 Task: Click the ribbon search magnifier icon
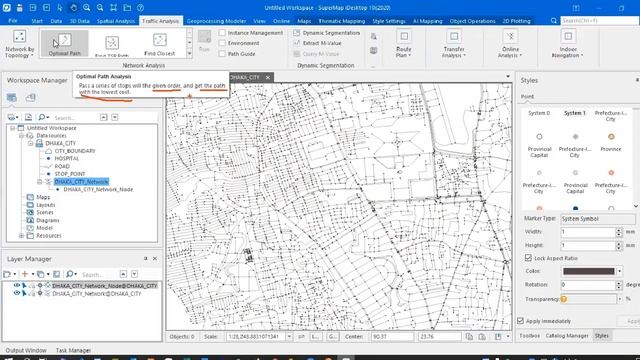pyautogui.click(x=553, y=20)
